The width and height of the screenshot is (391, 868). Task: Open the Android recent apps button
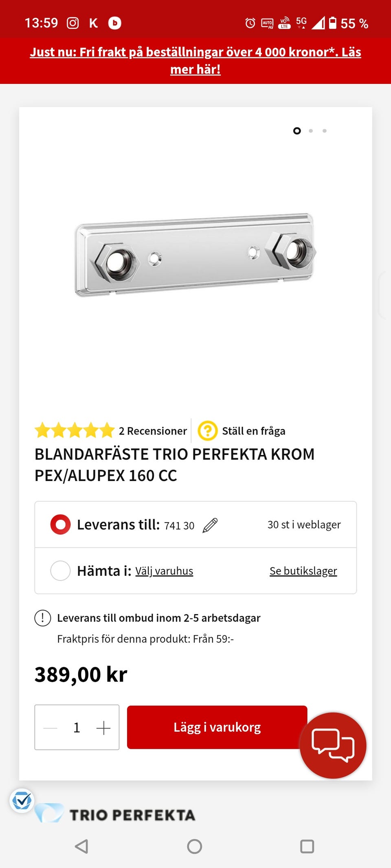click(x=307, y=846)
